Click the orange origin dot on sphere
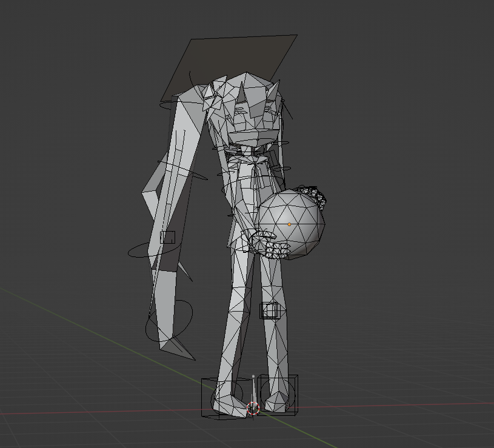 coord(289,224)
